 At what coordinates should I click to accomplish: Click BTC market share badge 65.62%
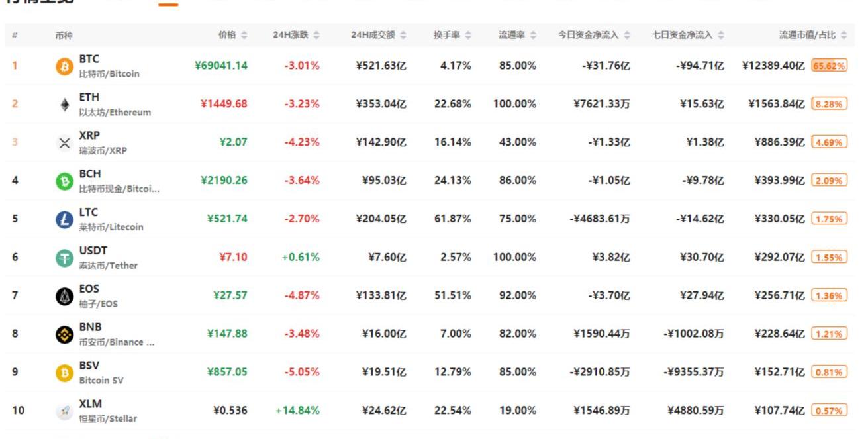click(829, 66)
